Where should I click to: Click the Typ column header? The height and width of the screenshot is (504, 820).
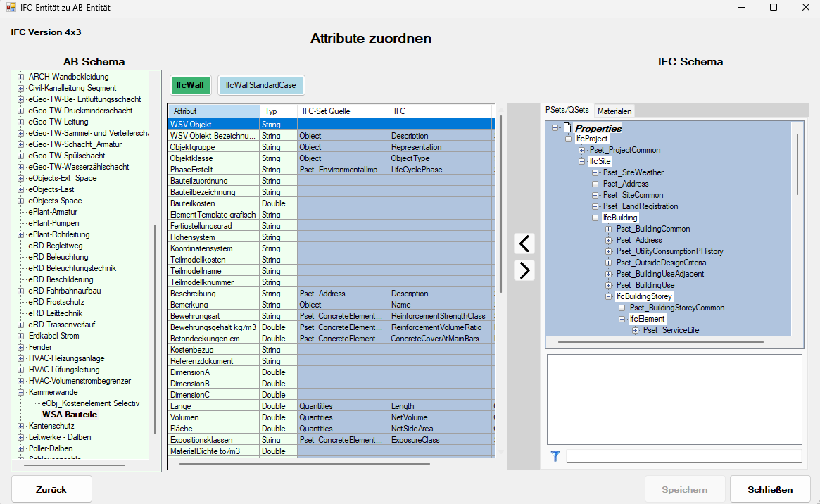(x=278, y=111)
